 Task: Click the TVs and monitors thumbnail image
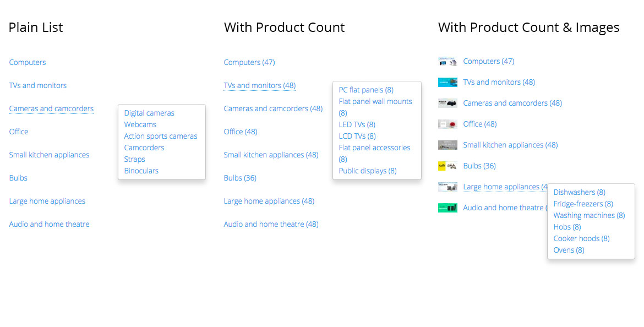pos(447,83)
